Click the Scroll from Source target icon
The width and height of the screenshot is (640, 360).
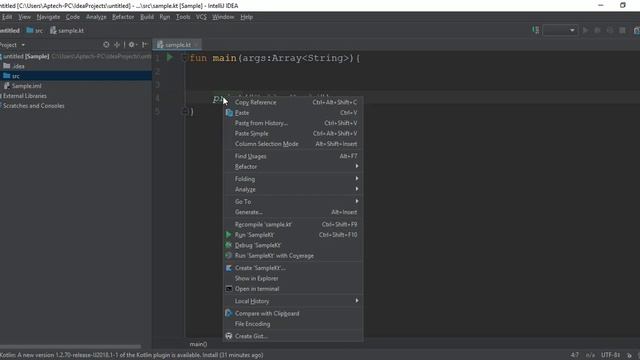pyautogui.click(x=106, y=44)
